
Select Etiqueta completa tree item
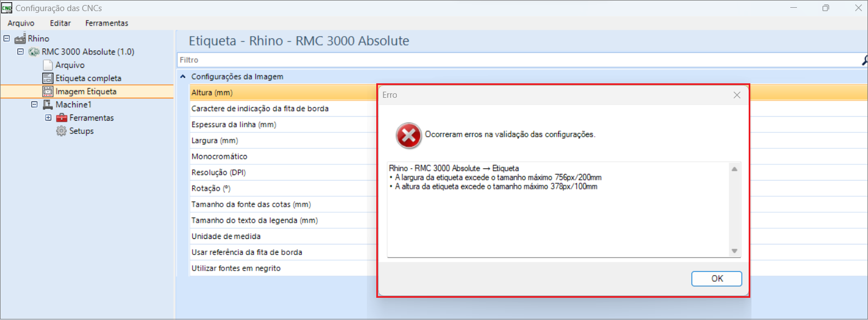tap(88, 78)
